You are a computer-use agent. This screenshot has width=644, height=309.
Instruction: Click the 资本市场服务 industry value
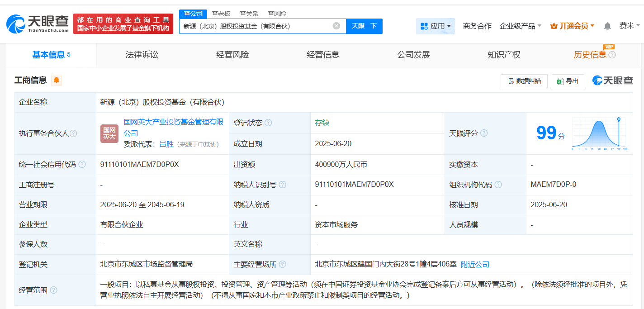336,224
